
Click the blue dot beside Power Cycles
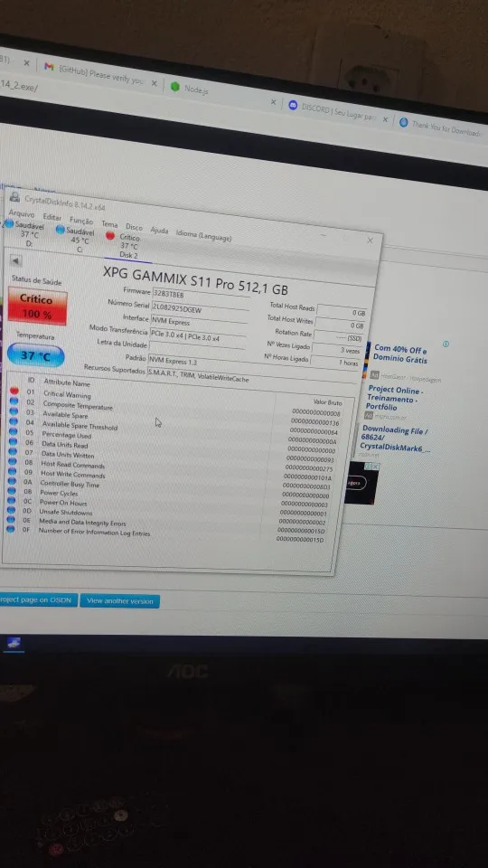click(12, 490)
